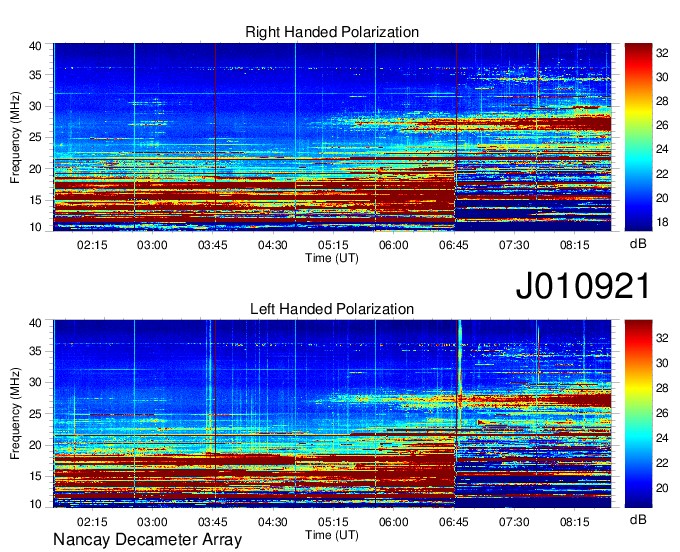The width and height of the screenshot is (680, 552).
Task: Click the "Right Handed Polarization" plot title
Action: [332, 32]
